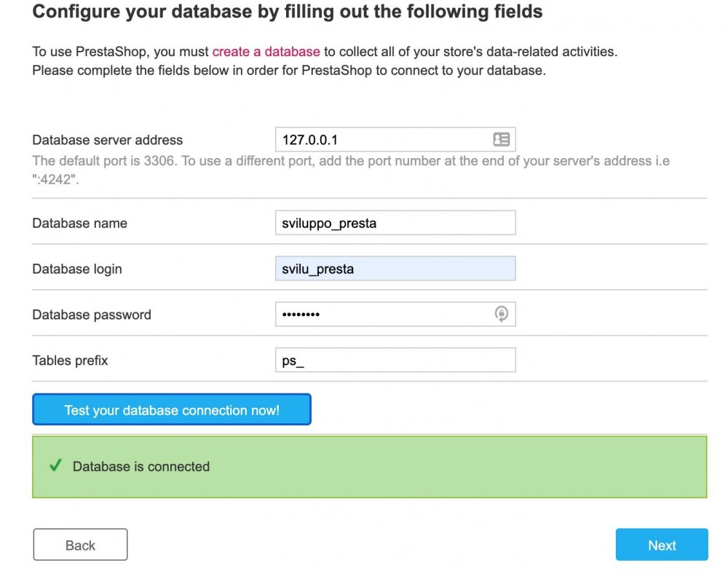Focus the Database server address field
This screenshot has height=571, width=728.
pos(382,139)
